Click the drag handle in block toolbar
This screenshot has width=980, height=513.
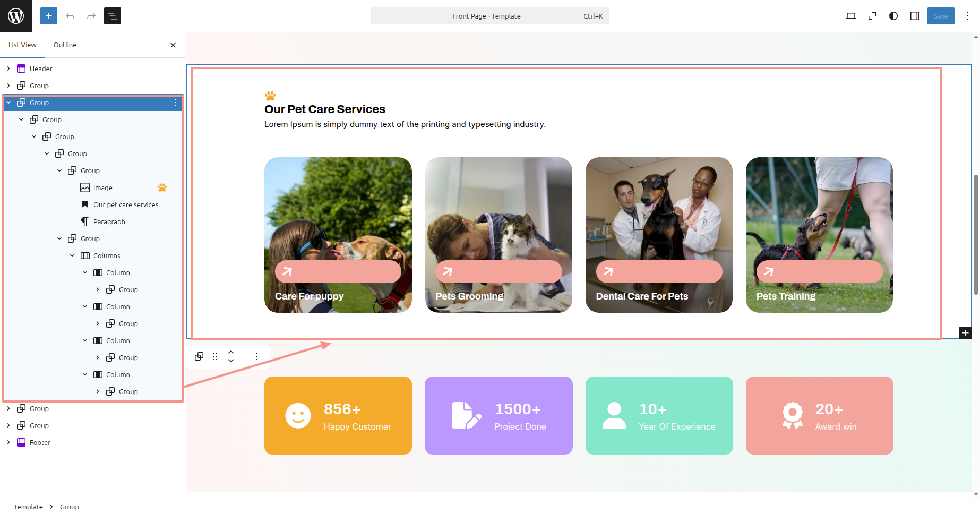point(215,356)
